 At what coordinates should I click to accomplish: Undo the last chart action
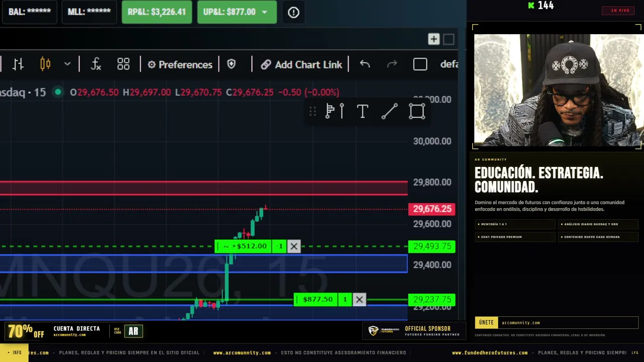[365, 64]
